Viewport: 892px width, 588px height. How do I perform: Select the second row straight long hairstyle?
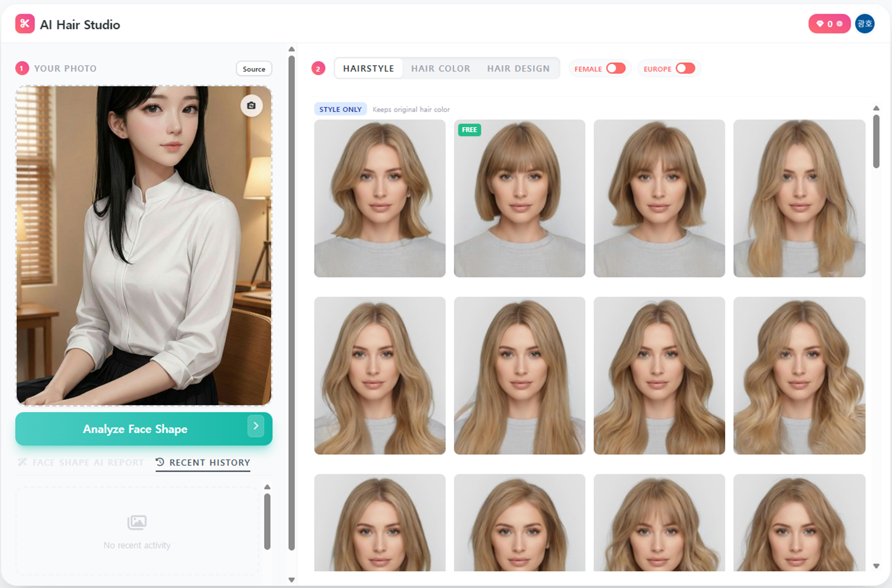tap(520, 375)
